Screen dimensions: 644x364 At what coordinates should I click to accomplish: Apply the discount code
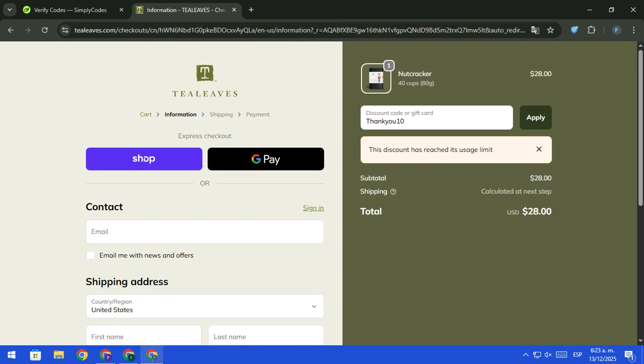pyautogui.click(x=535, y=117)
